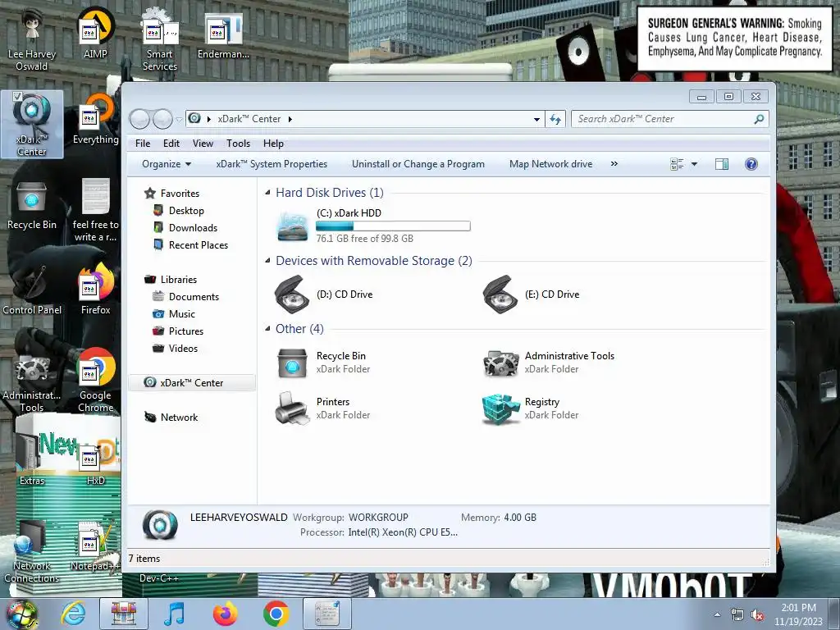Image resolution: width=840 pixels, height=630 pixels.
Task: Click the C: drive capacity bar
Action: click(x=393, y=226)
